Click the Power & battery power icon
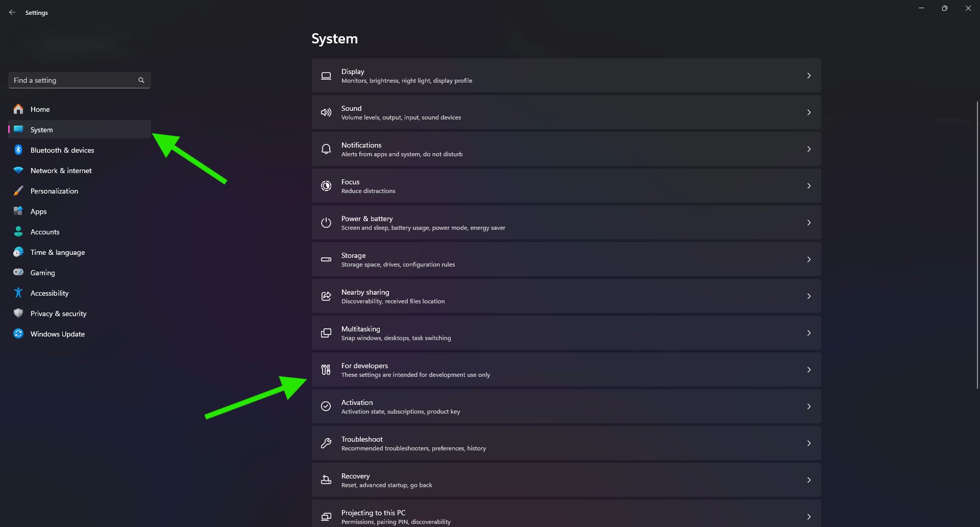This screenshot has height=527, width=980. (x=326, y=223)
